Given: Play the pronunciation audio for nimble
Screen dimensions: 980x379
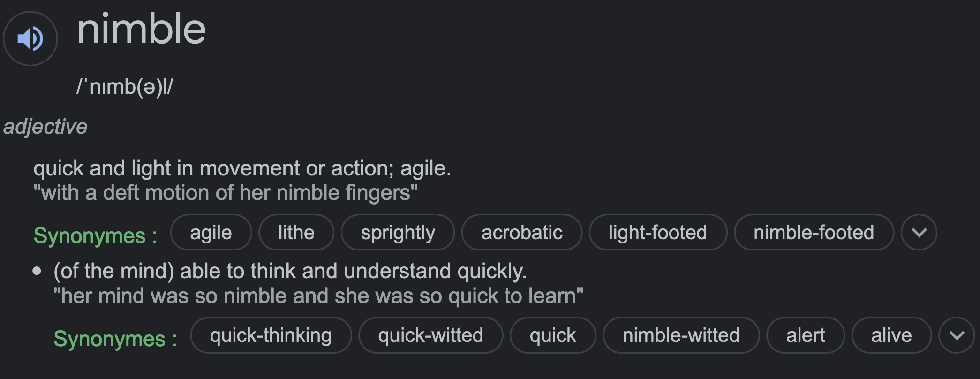Looking at the screenshot, I should click(x=30, y=38).
